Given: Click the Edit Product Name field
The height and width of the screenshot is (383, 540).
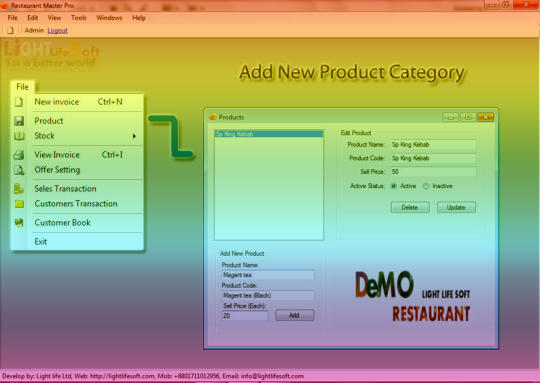Looking at the screenshot, I should [433, 145].
